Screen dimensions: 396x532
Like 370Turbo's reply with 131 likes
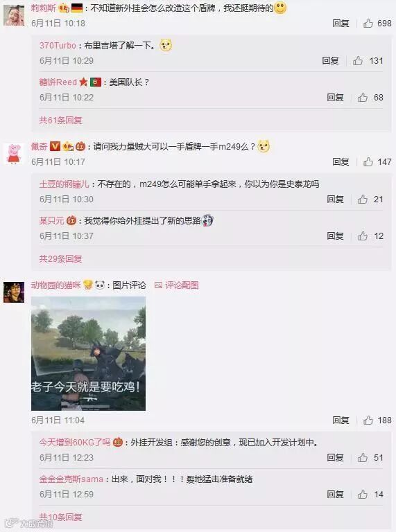[x=358, y=61]
